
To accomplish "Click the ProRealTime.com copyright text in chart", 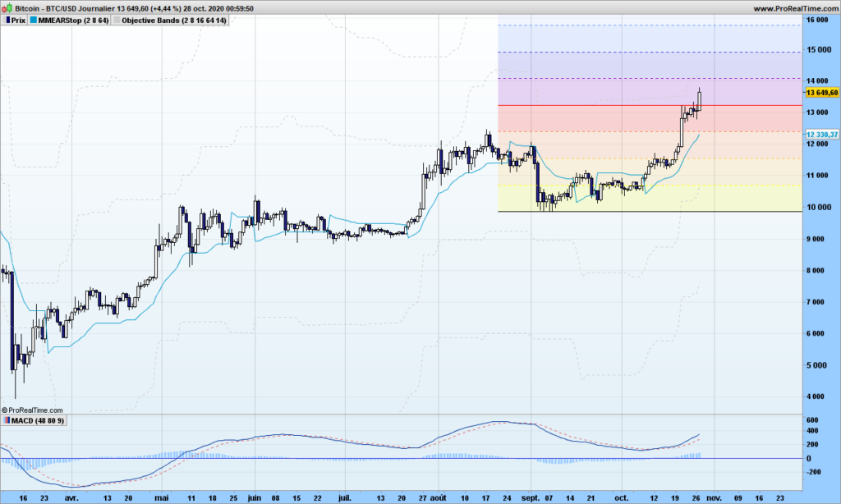I will 32,410.
